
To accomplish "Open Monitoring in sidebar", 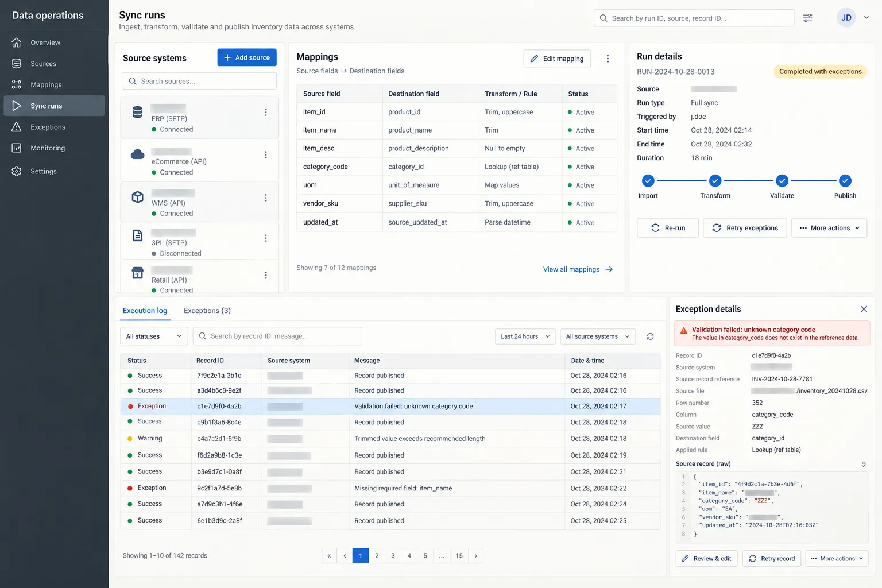I will pyautogui.click(x=54, y=148).
